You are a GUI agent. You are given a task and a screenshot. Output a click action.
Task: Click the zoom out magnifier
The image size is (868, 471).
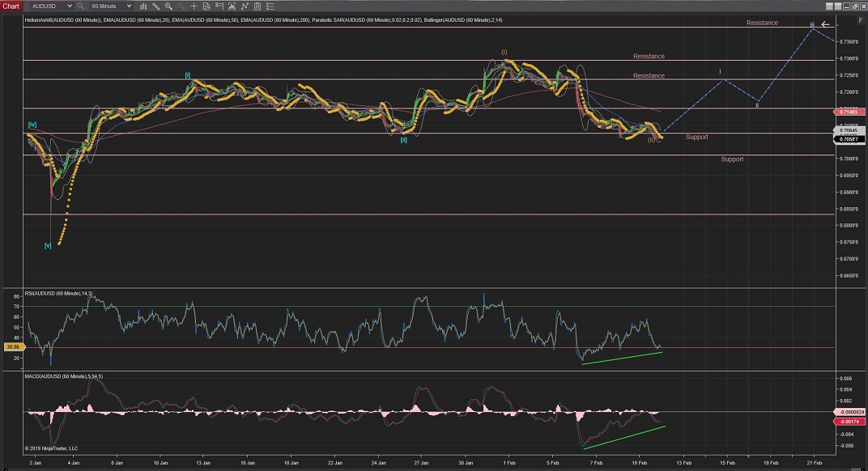tap(181, 6)
